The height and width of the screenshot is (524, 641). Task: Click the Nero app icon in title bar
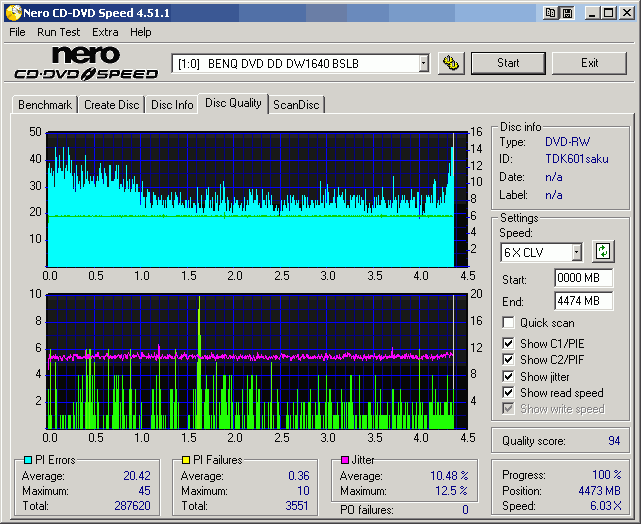tap(12, 12)
